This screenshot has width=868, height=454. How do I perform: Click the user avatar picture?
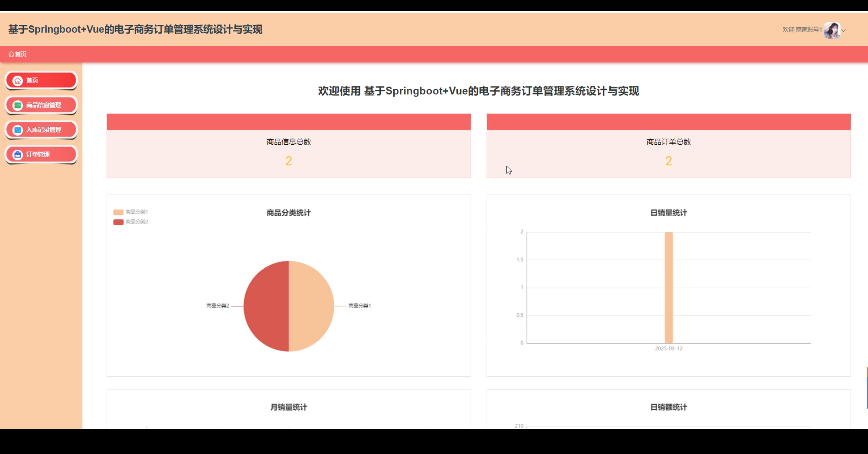pos(832,30)
